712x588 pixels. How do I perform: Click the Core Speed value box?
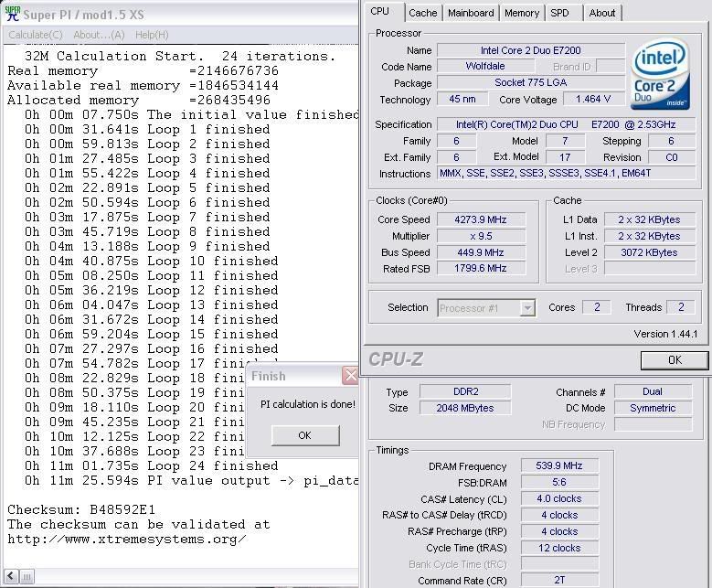point(481,219)
